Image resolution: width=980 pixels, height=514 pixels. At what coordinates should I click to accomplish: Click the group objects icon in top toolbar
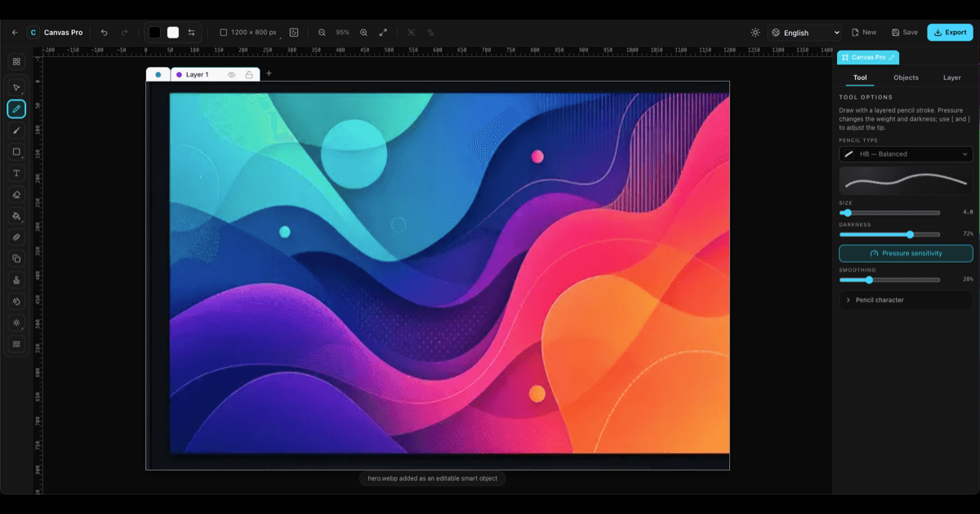tap(430, 33)
